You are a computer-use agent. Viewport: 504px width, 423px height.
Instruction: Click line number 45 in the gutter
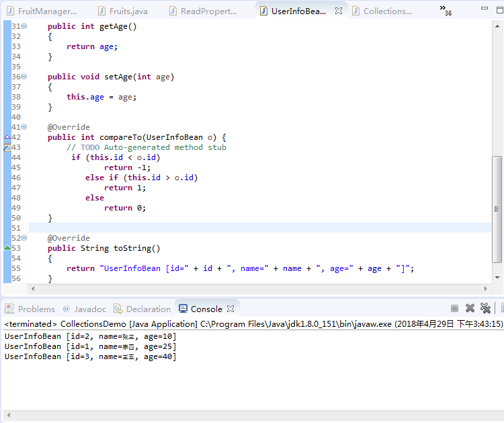[16, 167]
